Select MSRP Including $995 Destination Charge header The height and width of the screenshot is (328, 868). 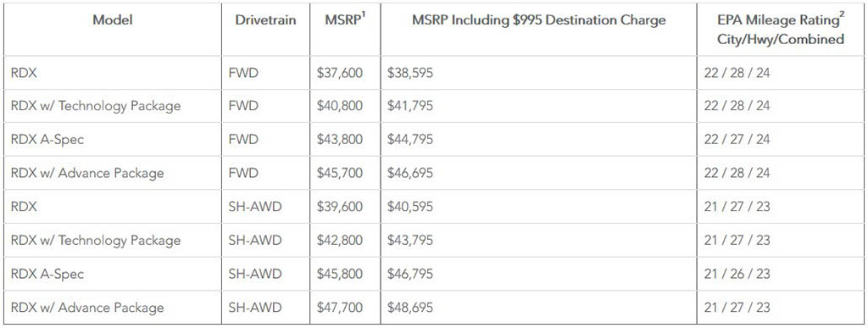(x=538, y=20)
